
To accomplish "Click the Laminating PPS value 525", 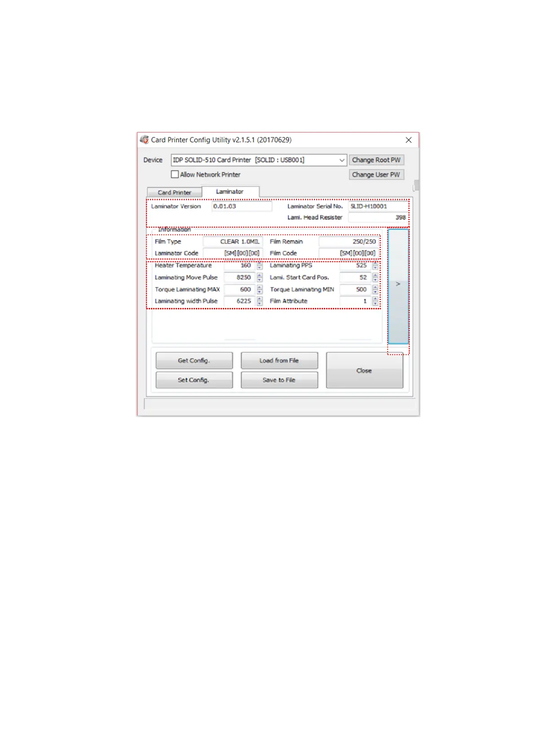I will tap(355, 265).
